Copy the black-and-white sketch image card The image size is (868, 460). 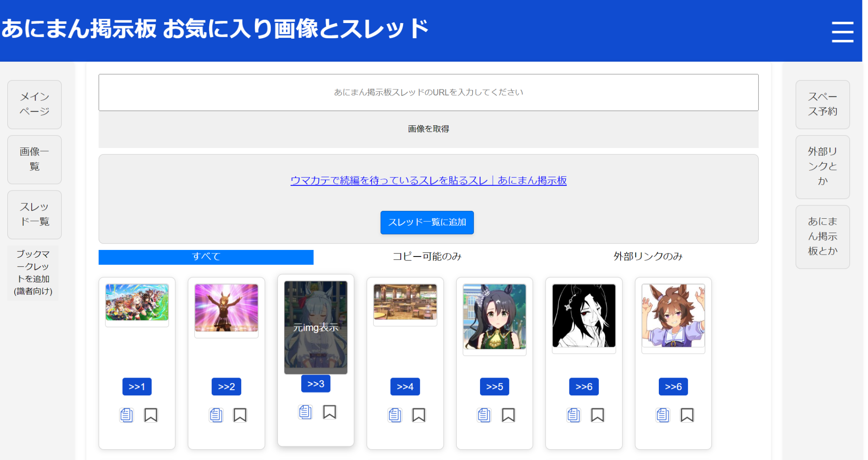point(573,415)
